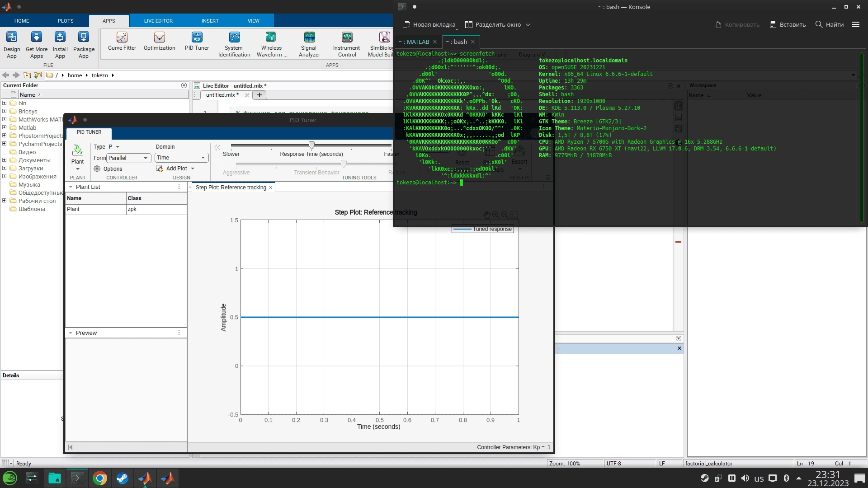Click the us keyboard layout indicator
Screen dimensions: 868x488
pos(759,479)
